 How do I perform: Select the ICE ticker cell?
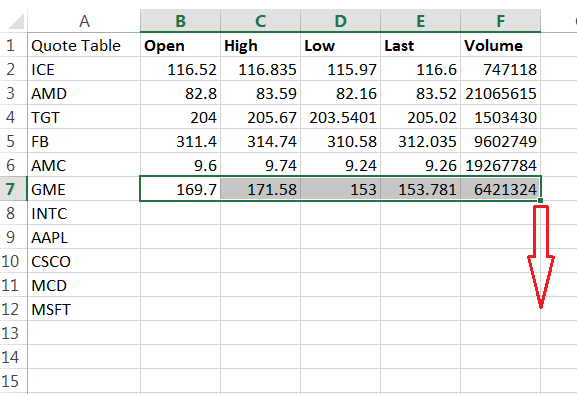click(84, 69)
